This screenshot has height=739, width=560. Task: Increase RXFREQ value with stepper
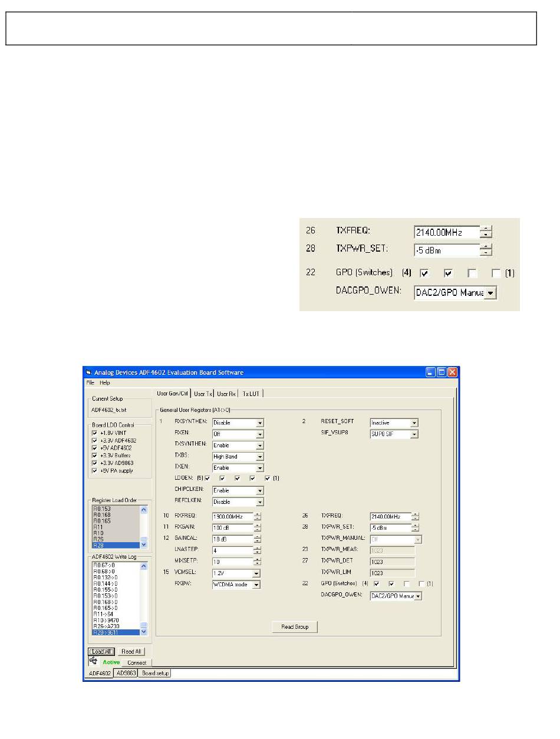click(x=258, y=513)
